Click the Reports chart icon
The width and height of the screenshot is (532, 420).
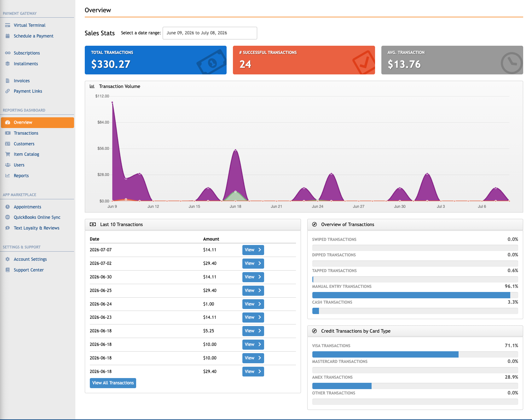pos(8,176)
